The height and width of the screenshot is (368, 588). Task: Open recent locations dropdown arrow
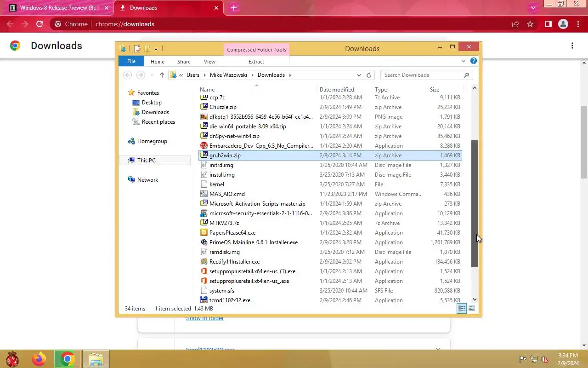point(152,75)
